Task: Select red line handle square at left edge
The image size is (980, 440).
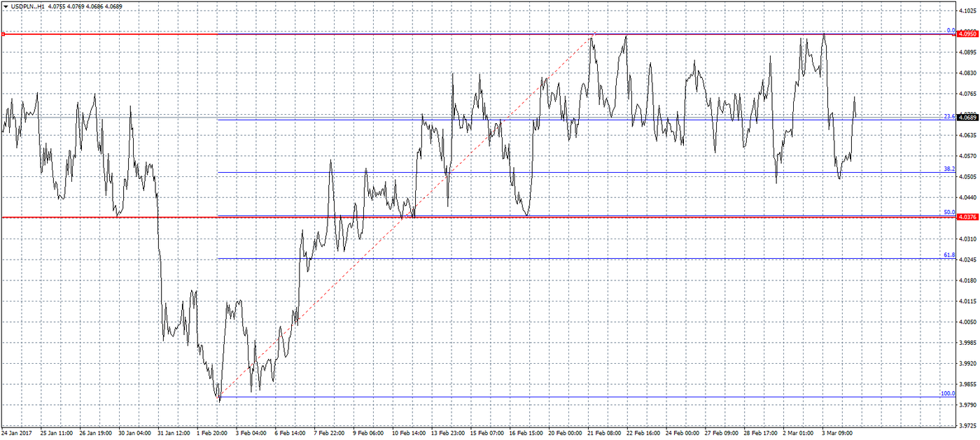Action: coord(3,34)
